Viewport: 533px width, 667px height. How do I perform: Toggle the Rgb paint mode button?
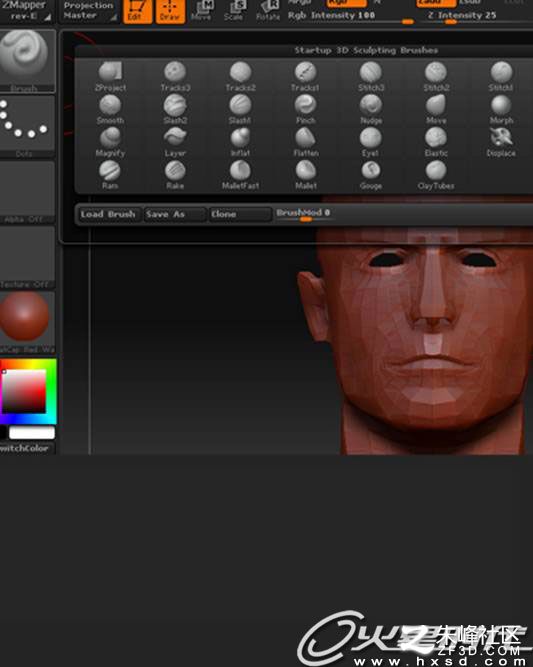pyautogui.click(x=346, y=3)
